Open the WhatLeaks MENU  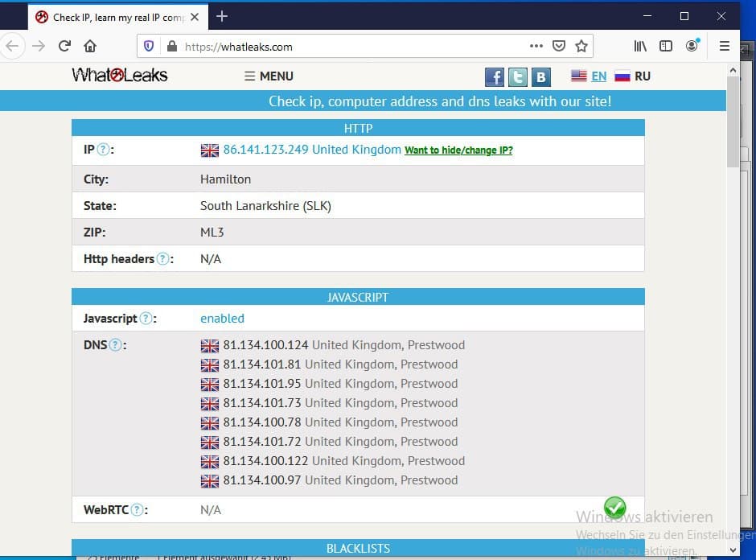pos(269,76)
